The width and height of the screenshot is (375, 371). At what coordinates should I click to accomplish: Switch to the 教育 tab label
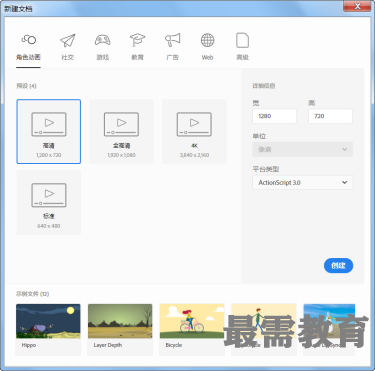point(138,57)
